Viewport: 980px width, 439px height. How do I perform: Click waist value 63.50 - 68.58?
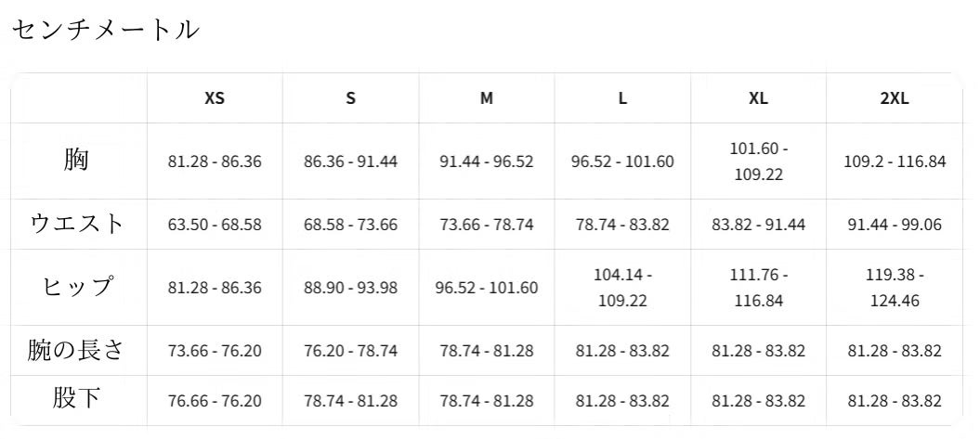[x=215, y=225]
